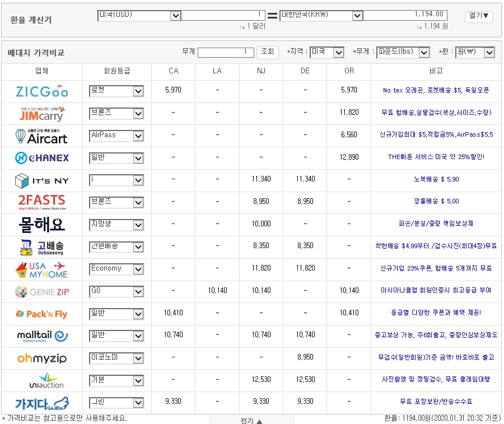Open the JIMcarry logo
Image resolution: width=504 pixels, height=424 pixels.
(x=42, y=114)
